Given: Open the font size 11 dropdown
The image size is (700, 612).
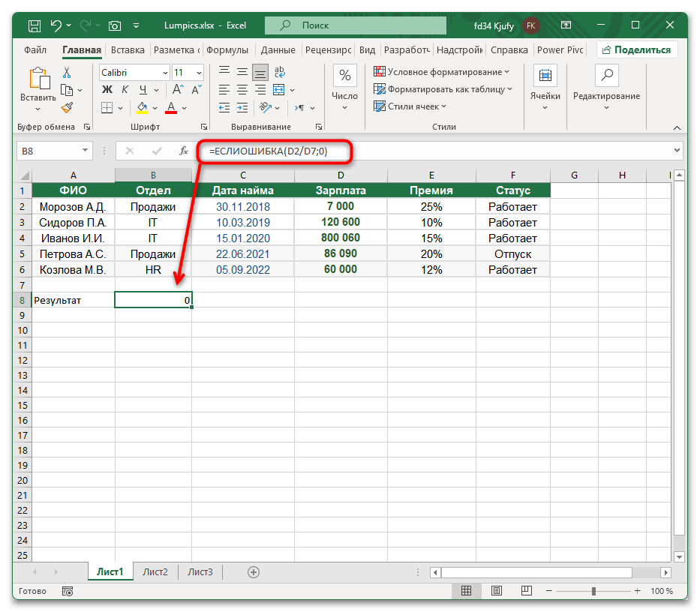Looking at the screenshot, I should tap(199, 73).
